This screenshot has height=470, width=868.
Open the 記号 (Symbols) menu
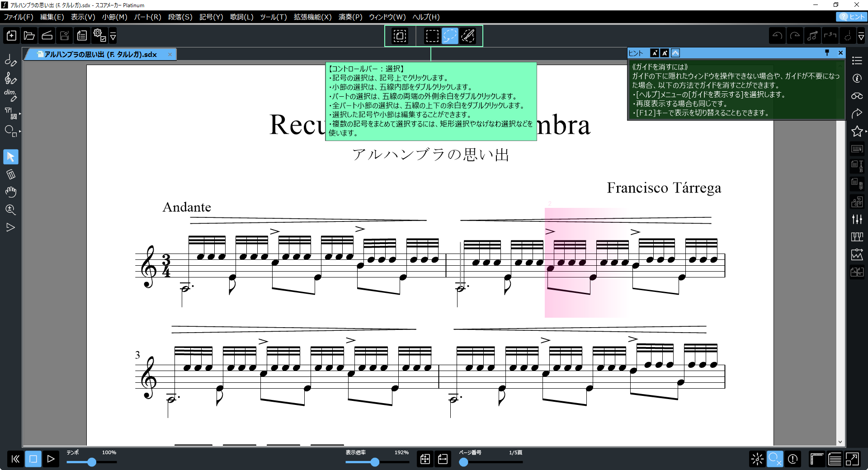pos(211,17)
